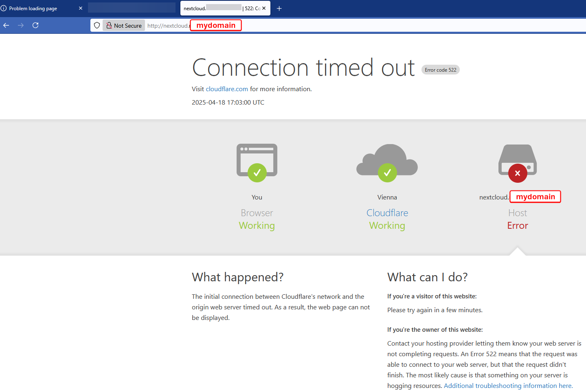This screenshot has height=392, width=586.
Task: Reload the current page
Action: [35, 25]
